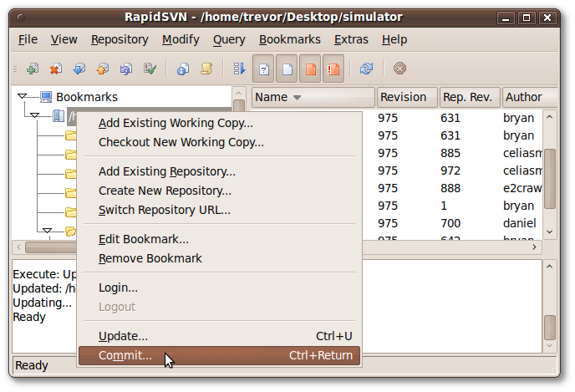Click the Bookmarks computer icon in tree
Screen dimensions: 575x392
click(46, 97)
